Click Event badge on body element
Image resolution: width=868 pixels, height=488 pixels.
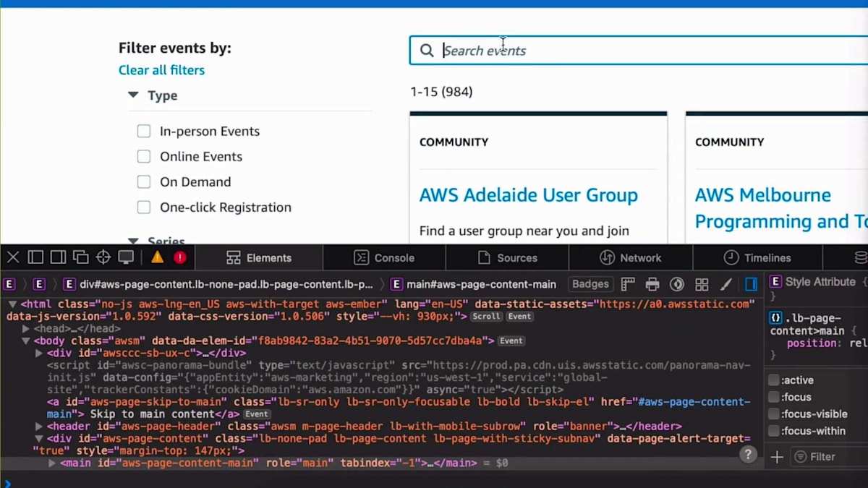(x=511, y=341)
